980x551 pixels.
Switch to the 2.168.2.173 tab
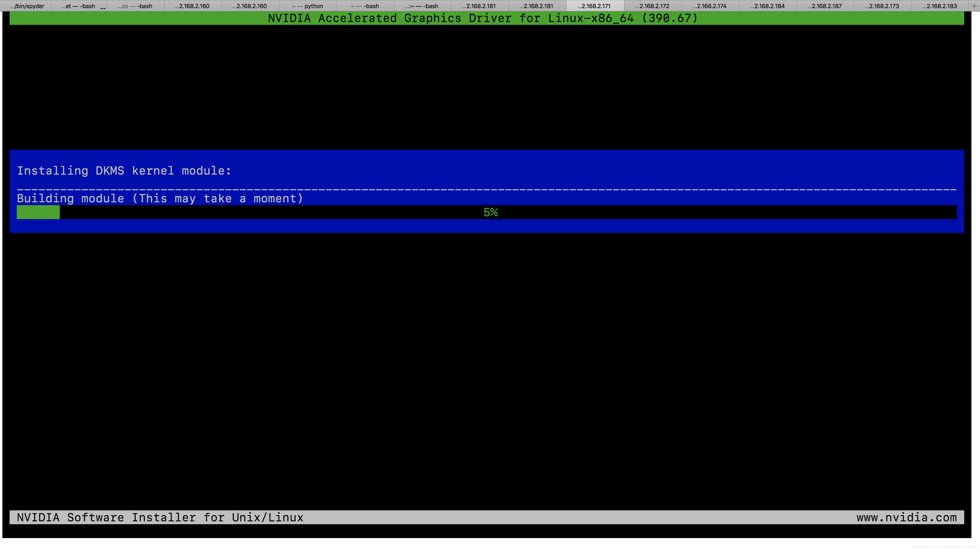tap(882, 6)
